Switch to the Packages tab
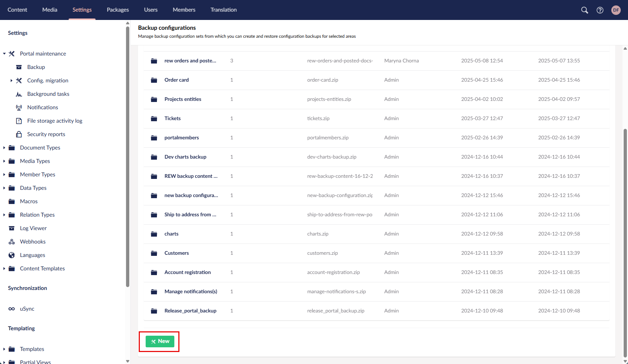The width and height of the screenshot is (628, 364). pos(118,10)
